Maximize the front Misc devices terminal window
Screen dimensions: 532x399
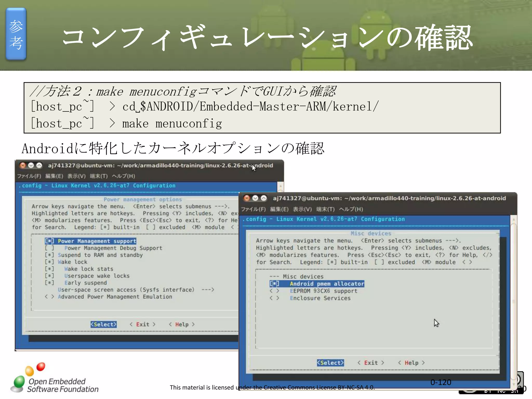pyautogui.click(x=264, y=198)
